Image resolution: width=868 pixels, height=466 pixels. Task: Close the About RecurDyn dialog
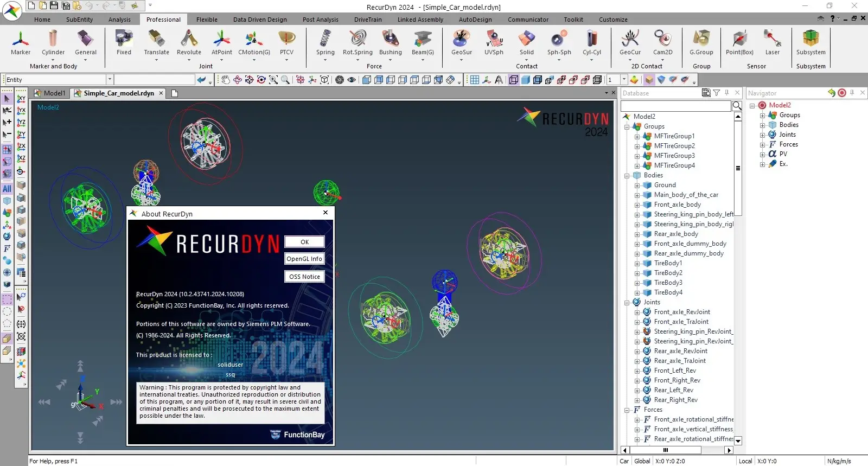[325, 213]
